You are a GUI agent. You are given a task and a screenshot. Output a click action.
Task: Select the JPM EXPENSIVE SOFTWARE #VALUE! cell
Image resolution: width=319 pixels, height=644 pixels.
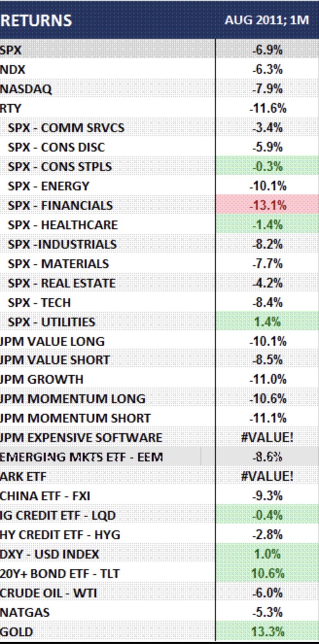click(267, 437)
